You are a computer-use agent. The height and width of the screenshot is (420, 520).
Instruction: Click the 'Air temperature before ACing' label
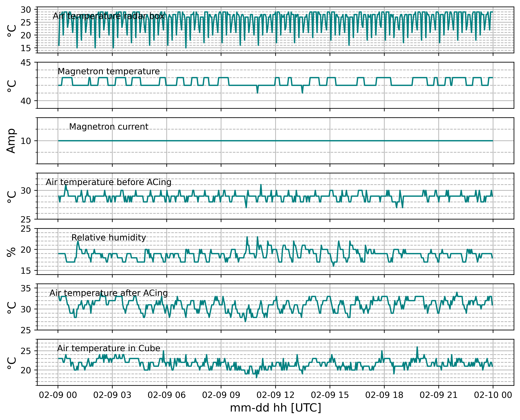(x=109, y=182)
